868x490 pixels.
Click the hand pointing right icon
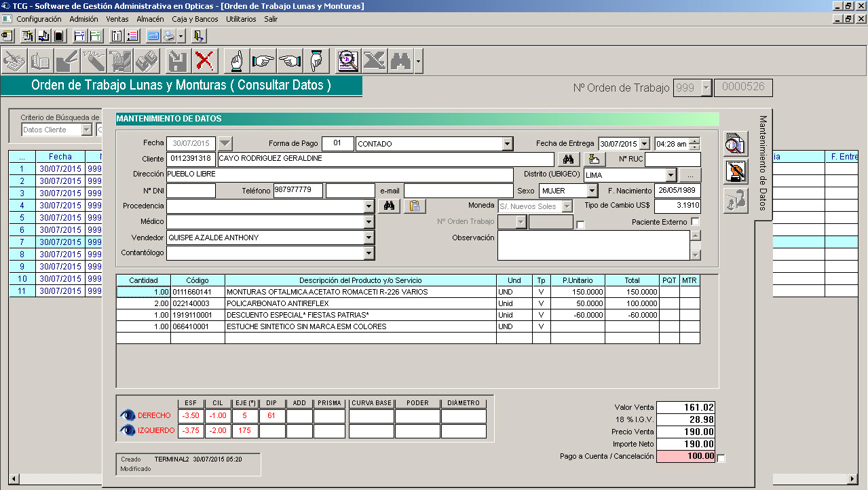point(263,61)
